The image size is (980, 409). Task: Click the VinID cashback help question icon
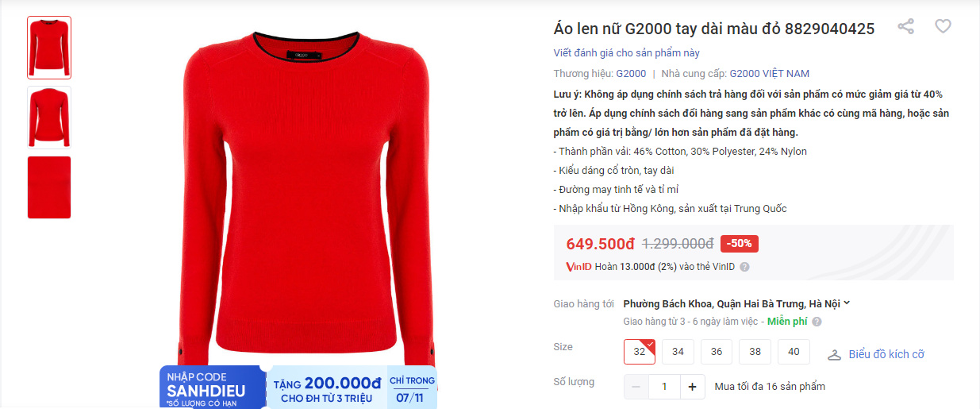tap(744, 268)
